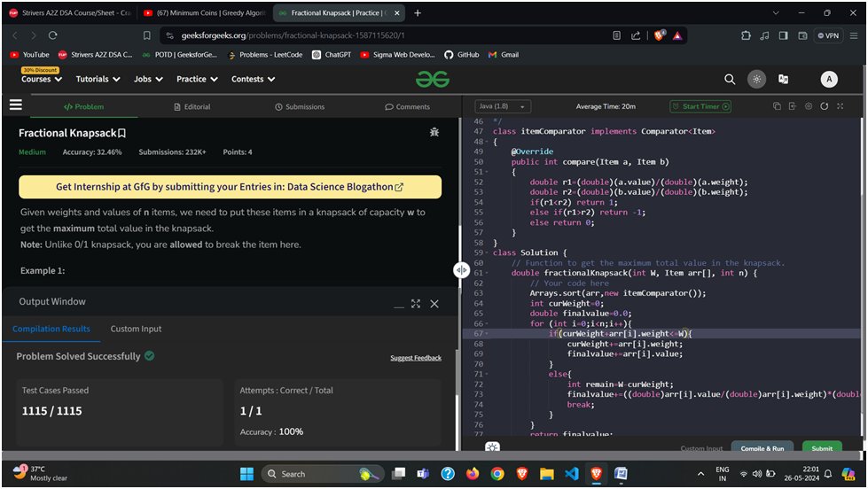The height and width of the screenshot is (489, 868).
Task: Close the Output Window panel
Action: point(434,304)
